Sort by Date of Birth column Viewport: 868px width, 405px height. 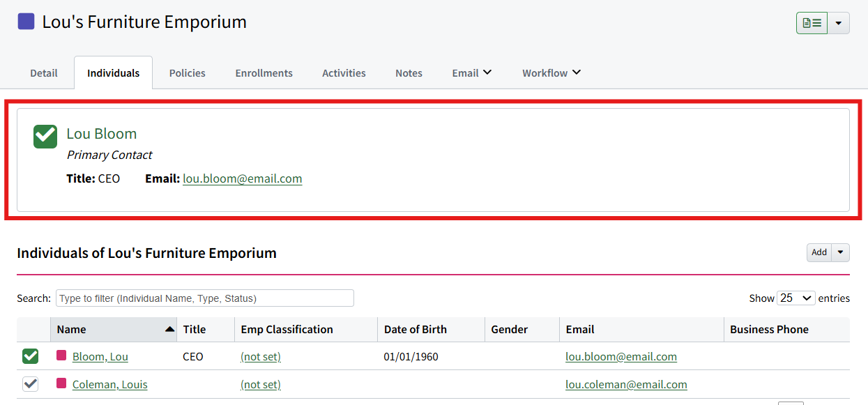coord(432,330)
